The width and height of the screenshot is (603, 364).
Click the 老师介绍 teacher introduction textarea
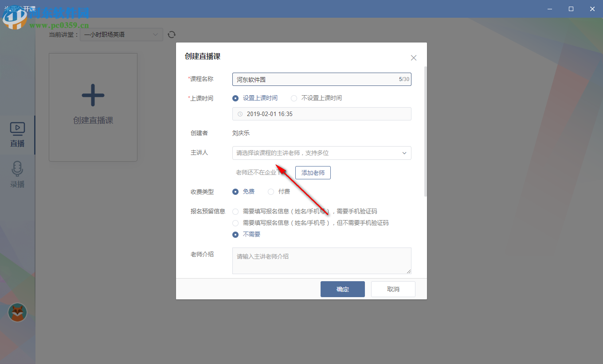click(321, 260)
